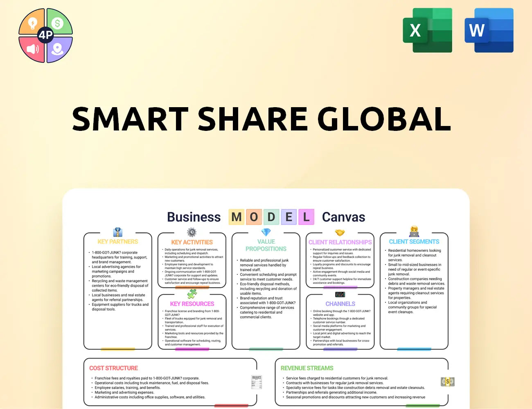Click the orange O letter tile
Image resolution: width=532 pixels, height=409 pixels.
tap(254, 217)
